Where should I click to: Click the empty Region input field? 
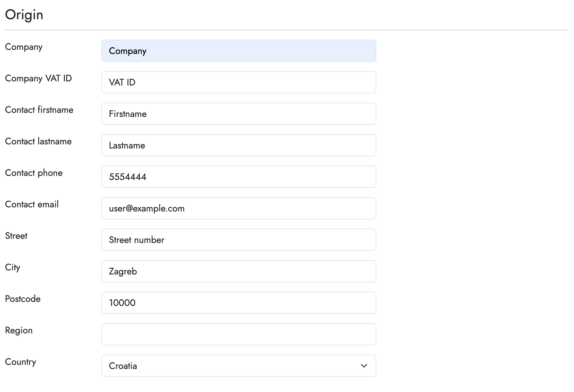[239, 334]
